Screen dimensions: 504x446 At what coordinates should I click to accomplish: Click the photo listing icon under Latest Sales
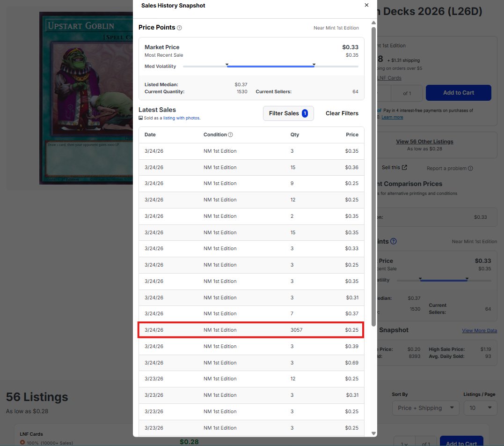tap(140, 118)
